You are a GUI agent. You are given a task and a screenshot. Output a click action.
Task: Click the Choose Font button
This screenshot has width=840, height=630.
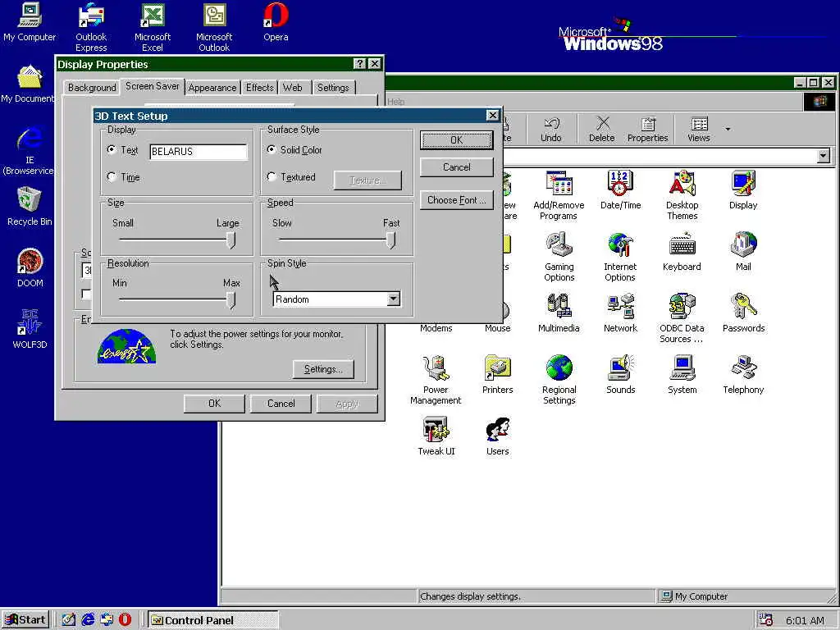click(456, 200)
